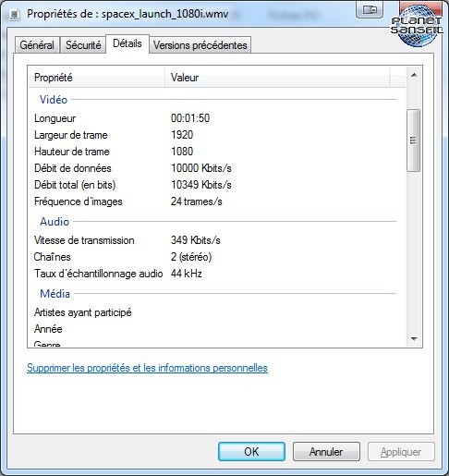Screen dimensions: 449x476
Task: Select the Longueur property row
Action: point(215,118)
